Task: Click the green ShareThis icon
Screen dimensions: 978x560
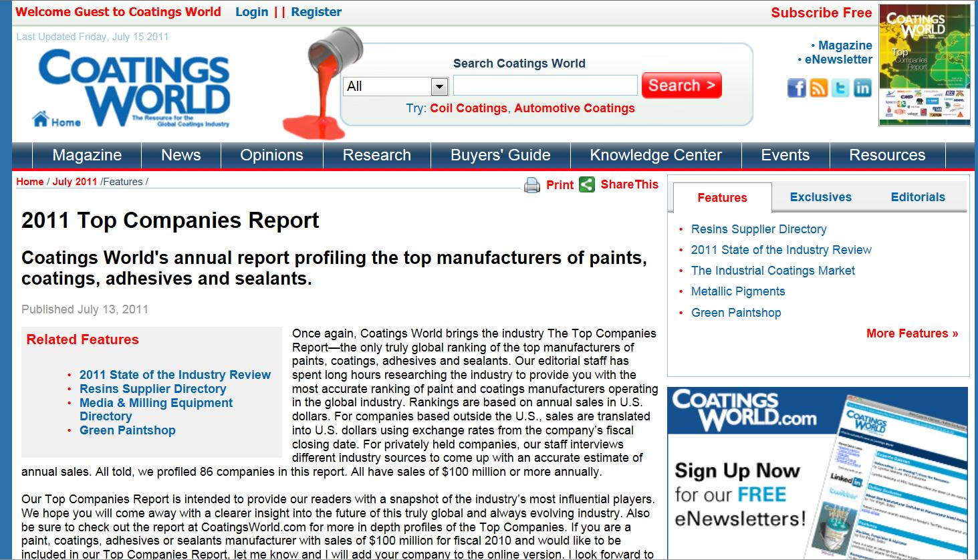Action: tap(587, 184)
